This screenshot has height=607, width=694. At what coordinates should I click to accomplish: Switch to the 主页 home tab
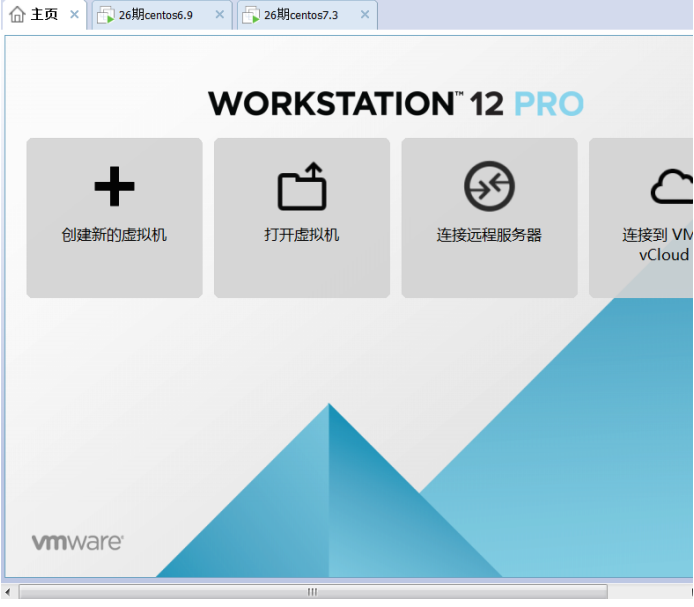point(44,15)
